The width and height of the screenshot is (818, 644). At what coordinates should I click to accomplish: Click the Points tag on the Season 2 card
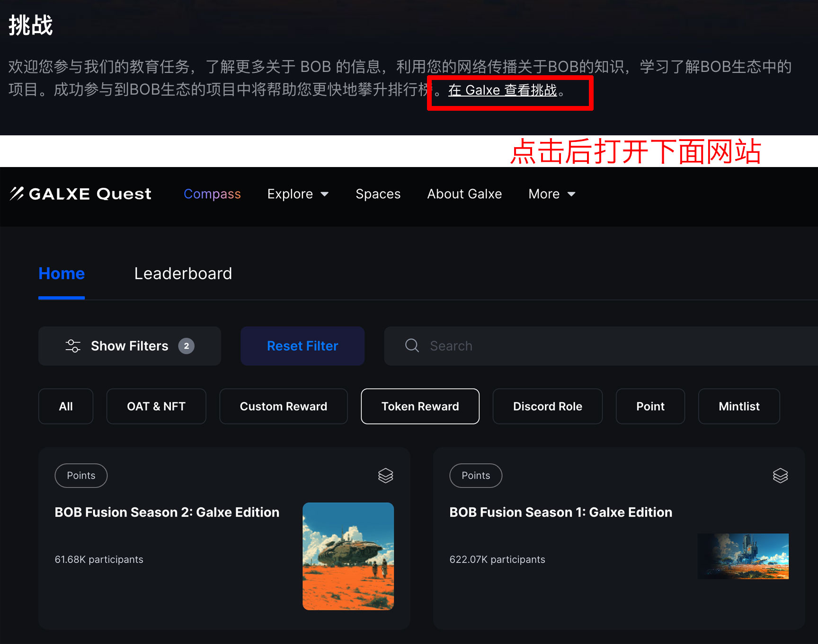pos(81,476)
